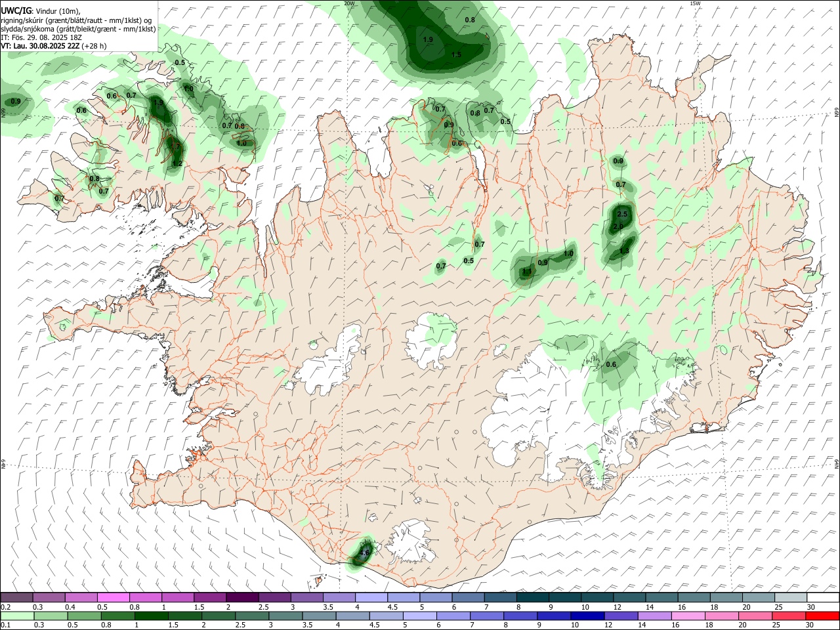Click the '1.3' precipitation value on the map

(623, 251)
